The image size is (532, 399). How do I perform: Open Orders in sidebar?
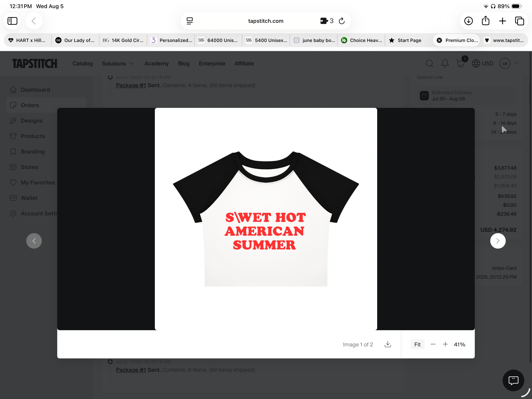46,105
